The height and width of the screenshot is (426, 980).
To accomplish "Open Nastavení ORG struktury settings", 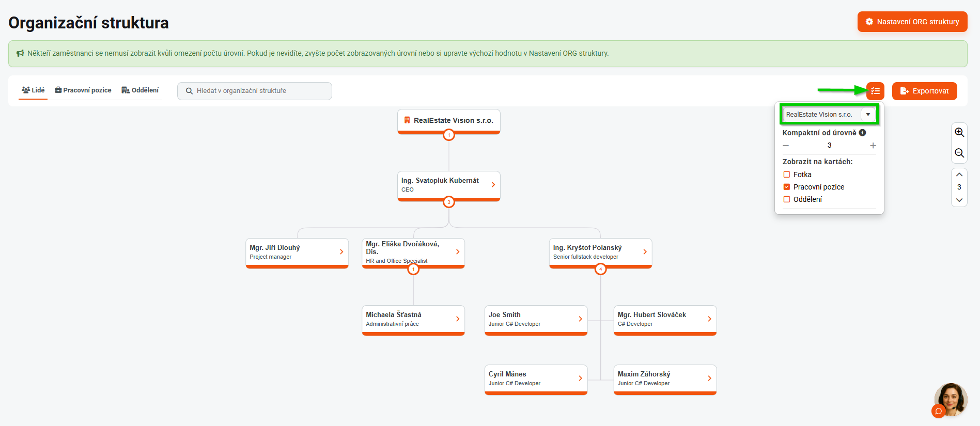I will coord(912,22).
